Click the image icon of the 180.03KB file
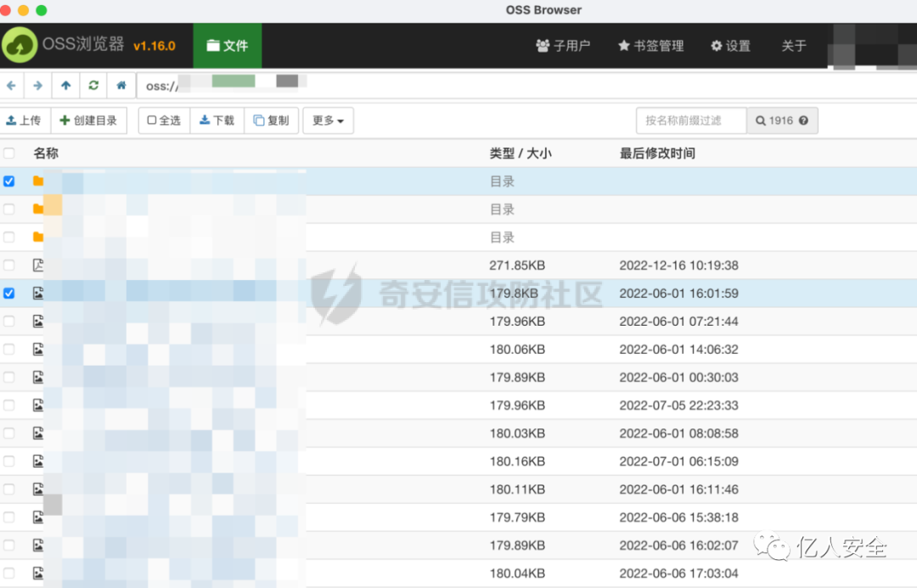The height and width of the screenshot is (588, 917). tap(38, 433)
